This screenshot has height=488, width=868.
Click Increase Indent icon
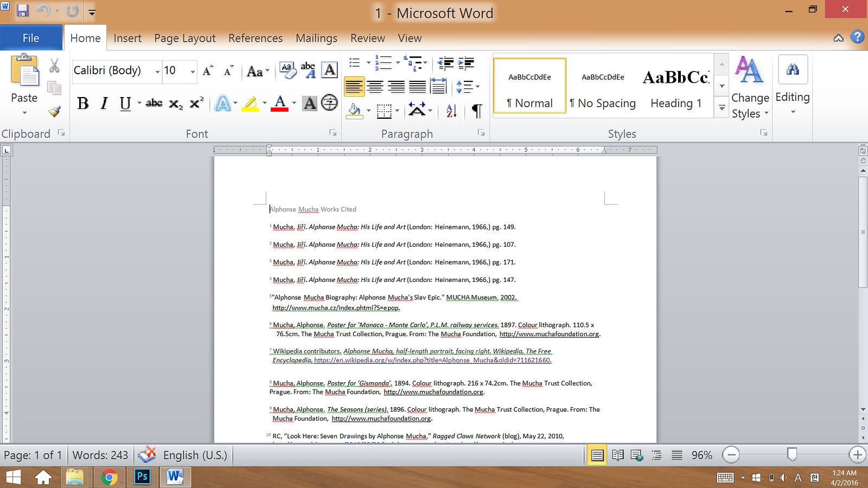(x=466, y=63)
